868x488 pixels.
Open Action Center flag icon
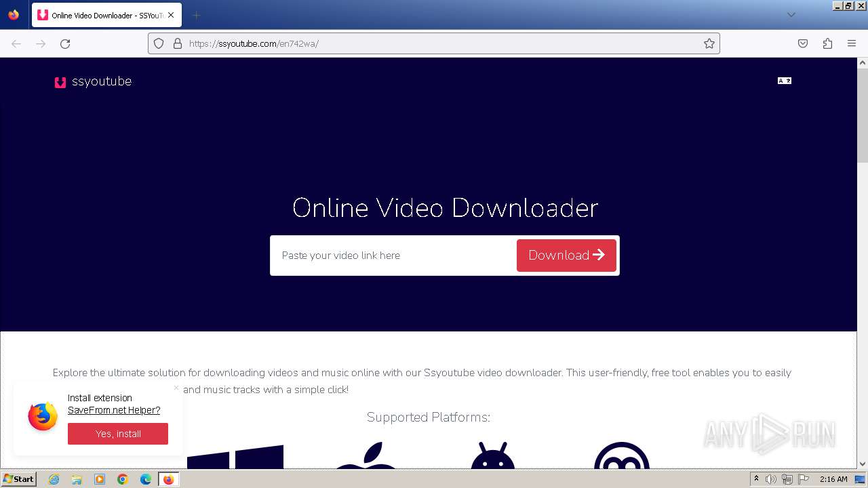click(x=804, y=479)
